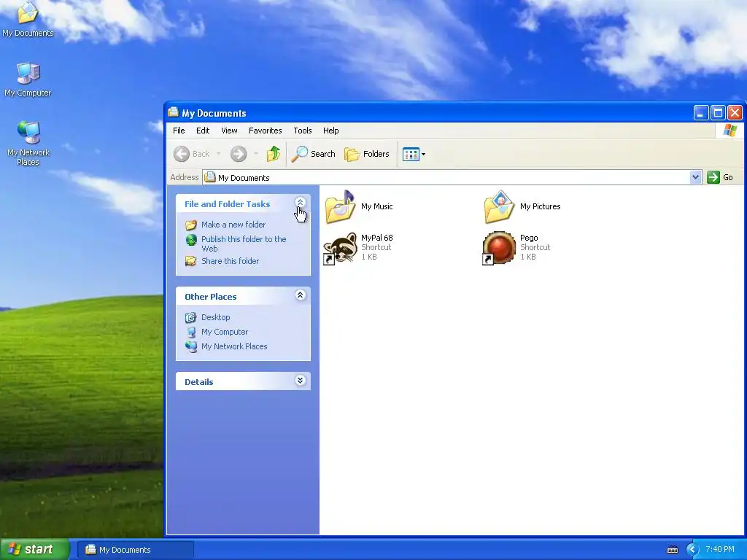This screenshot has width=747, height=560.
Task: Click the Start button
Action: (x=34, y=550)
